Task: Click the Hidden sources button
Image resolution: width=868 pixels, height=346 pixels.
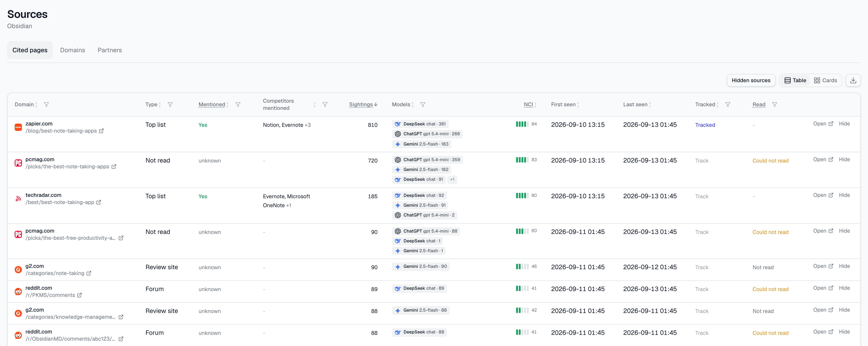Action: (751, 80)
